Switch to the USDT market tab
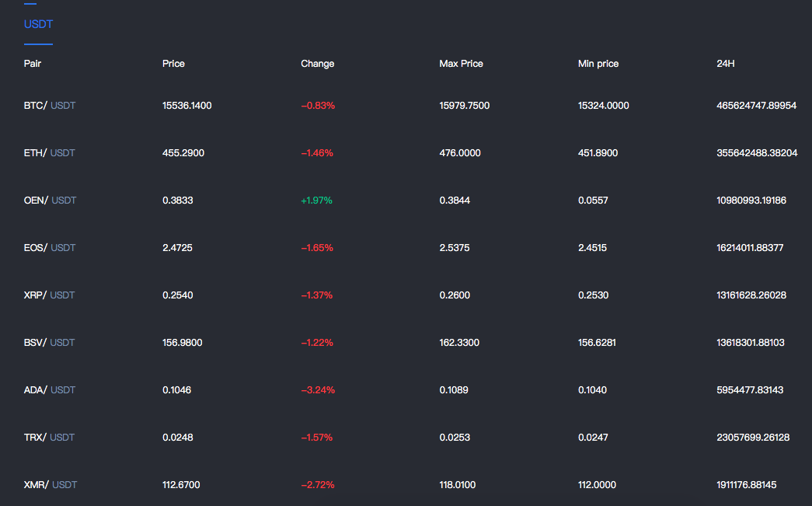The image size is (812, 506). (x=38, y=24)
